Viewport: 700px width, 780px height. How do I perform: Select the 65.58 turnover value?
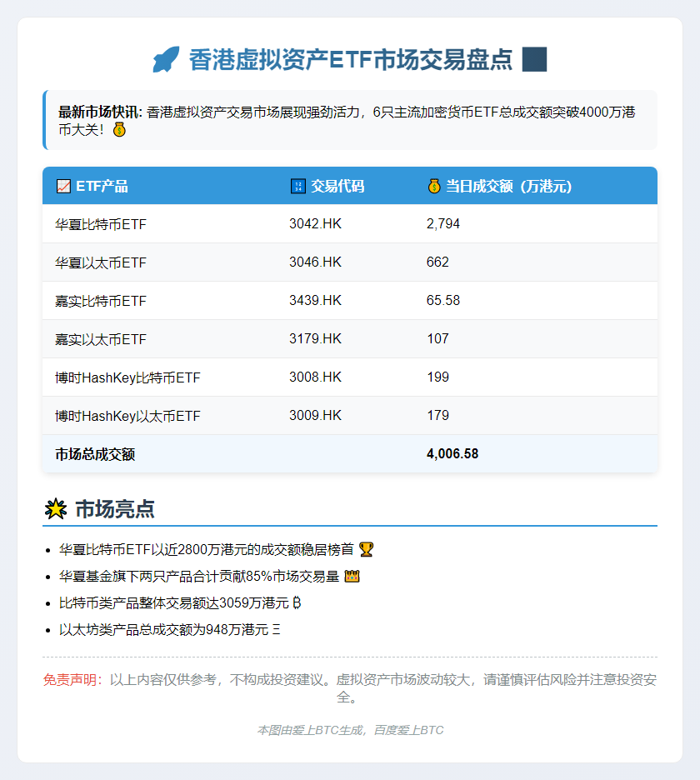pos(443,301)
